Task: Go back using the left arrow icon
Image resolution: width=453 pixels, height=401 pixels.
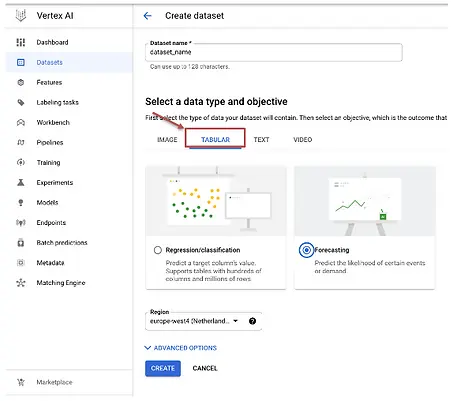Action: pos(147,16)
